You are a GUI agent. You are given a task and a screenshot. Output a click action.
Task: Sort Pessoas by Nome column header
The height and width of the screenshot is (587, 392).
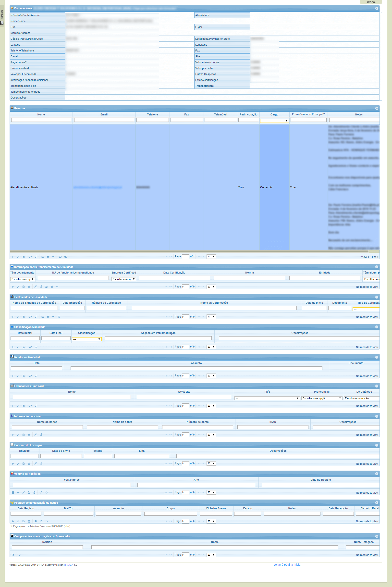click(41, 114)
